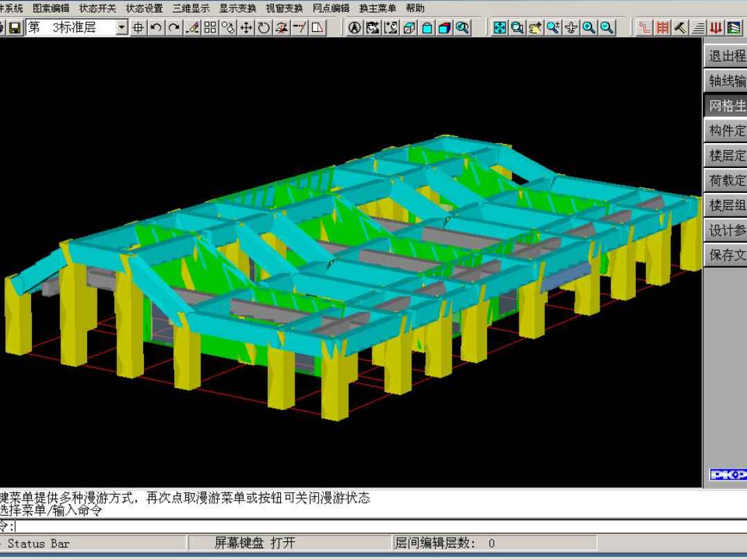Screen dimensions: 747x560
Task: Click the 保存文 side panel button
Action: pyautogui.click(x=726, y=255)
